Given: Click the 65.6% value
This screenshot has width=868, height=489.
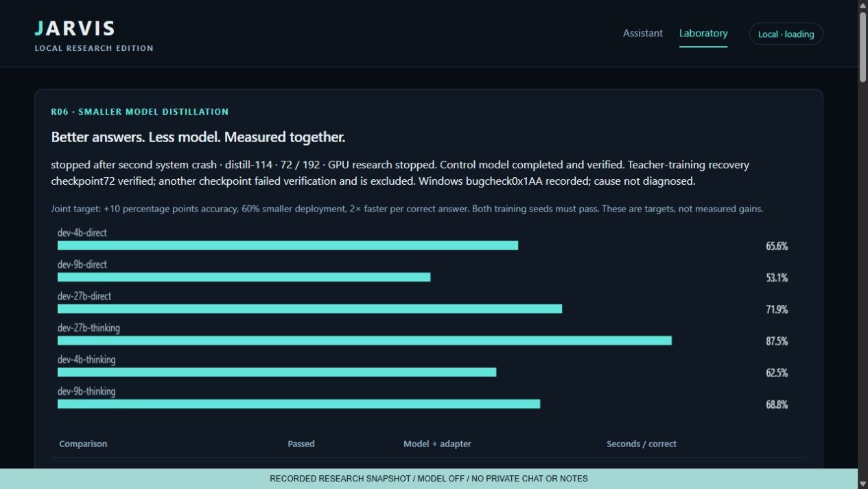Looking at the screenshot, I should (777, 246).
